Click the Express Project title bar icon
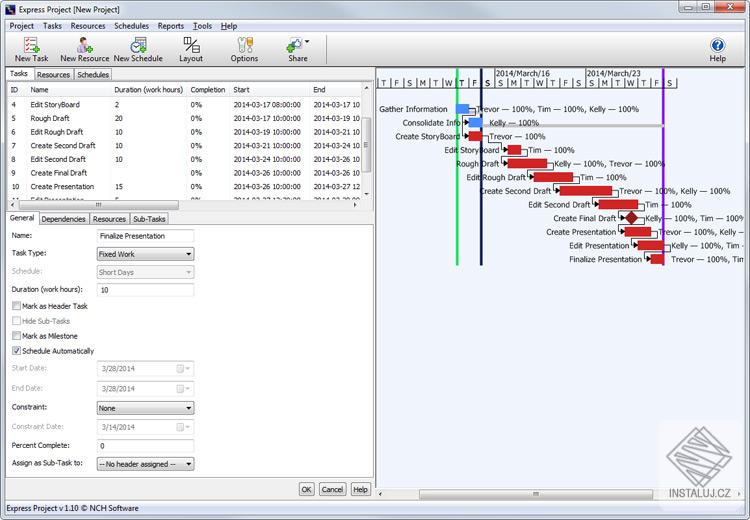The height and width of the screenshot is (520, 750). (11, 9)
